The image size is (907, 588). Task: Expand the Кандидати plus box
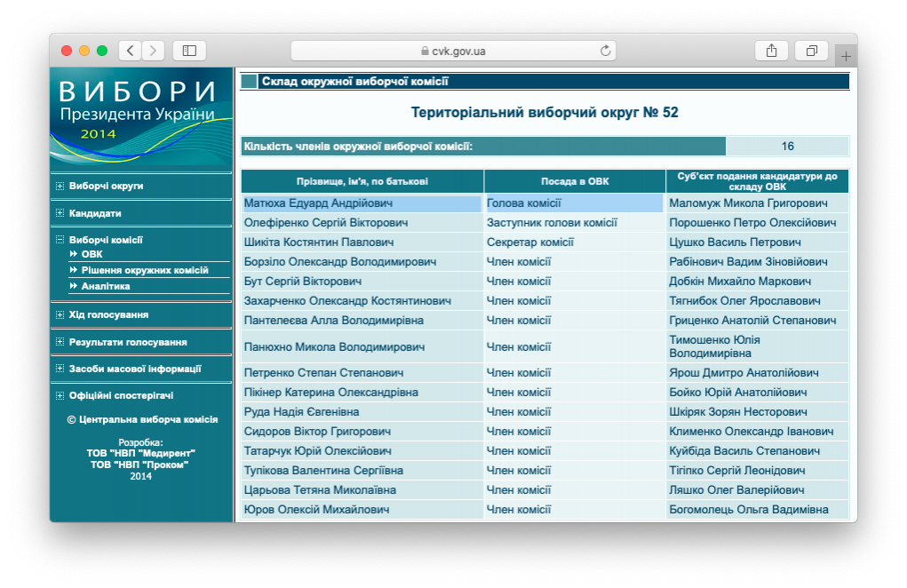pos(60,213)
